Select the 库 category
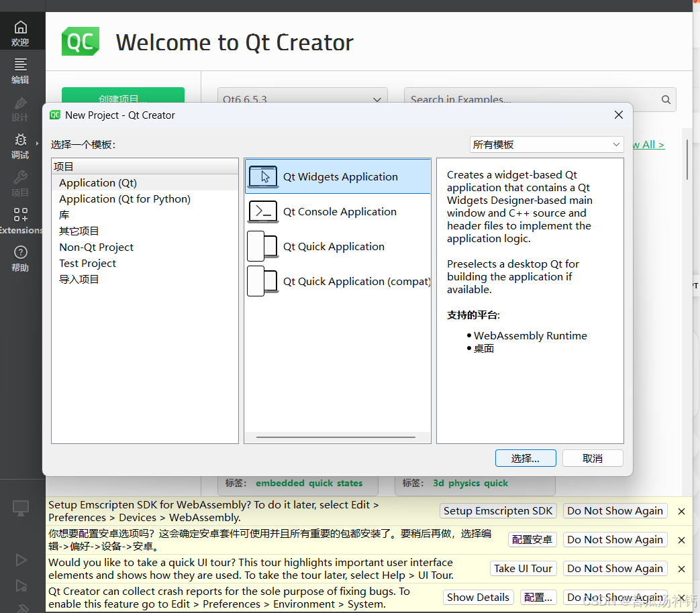The image size is (700, 613). (x=145, y=215)
